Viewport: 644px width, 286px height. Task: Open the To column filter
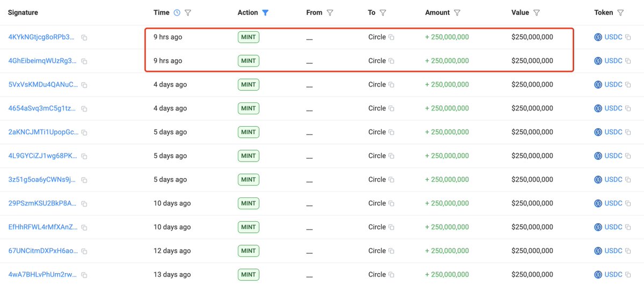click(x=383, y=12)
